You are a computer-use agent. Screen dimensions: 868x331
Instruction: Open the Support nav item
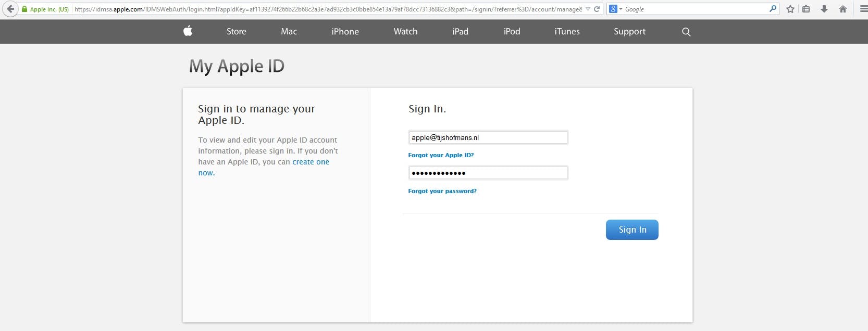630,32
